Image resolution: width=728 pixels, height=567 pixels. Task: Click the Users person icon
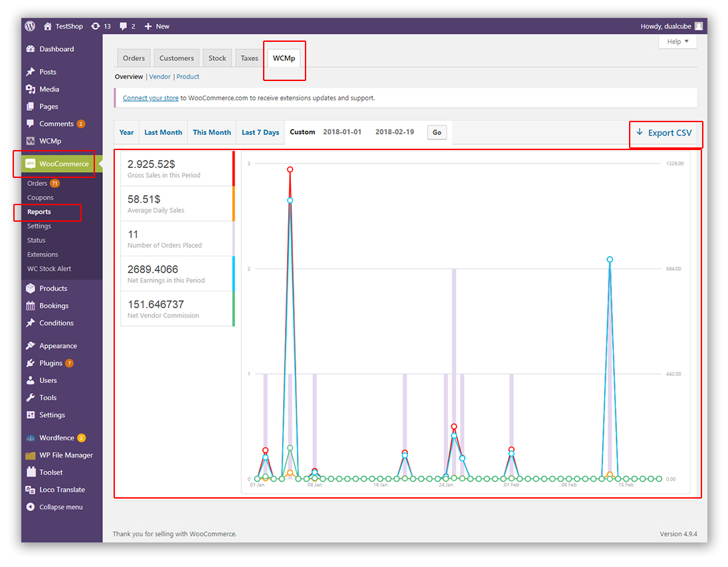31,380
